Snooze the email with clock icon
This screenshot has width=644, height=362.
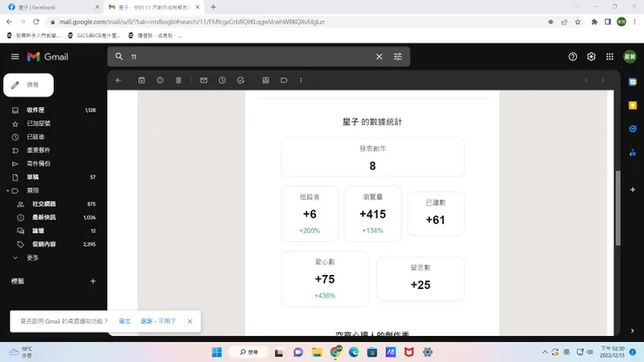222,81
